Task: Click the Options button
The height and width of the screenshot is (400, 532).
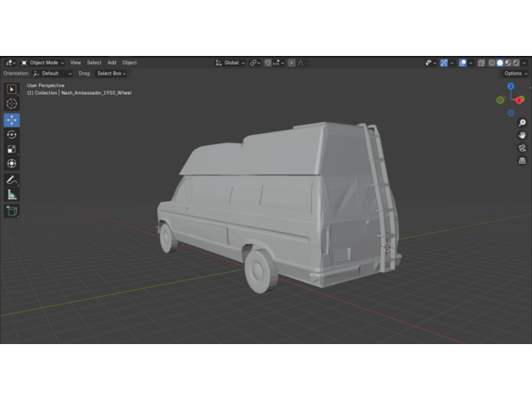Action: click(514, 74)
